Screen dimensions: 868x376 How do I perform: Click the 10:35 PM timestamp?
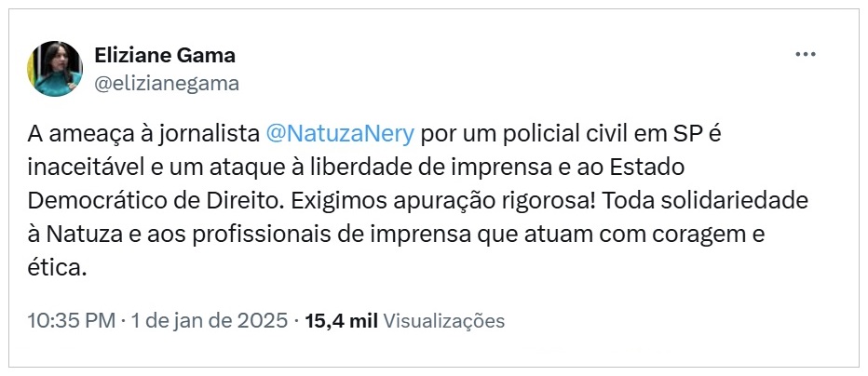point(71,321)
